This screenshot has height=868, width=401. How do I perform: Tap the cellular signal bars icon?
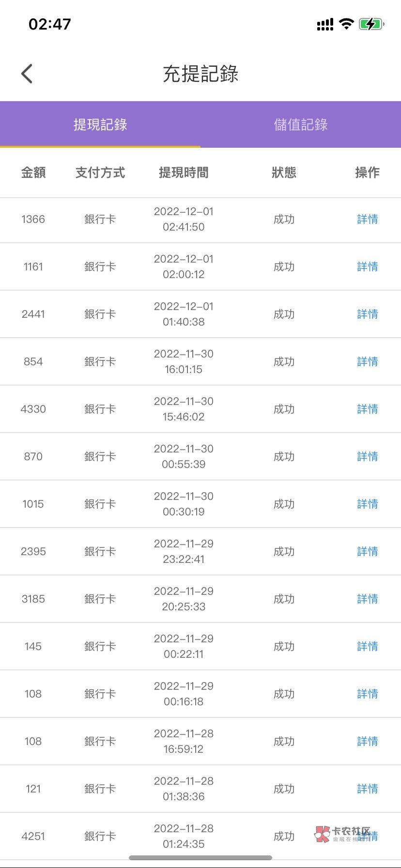click(325, 24)
